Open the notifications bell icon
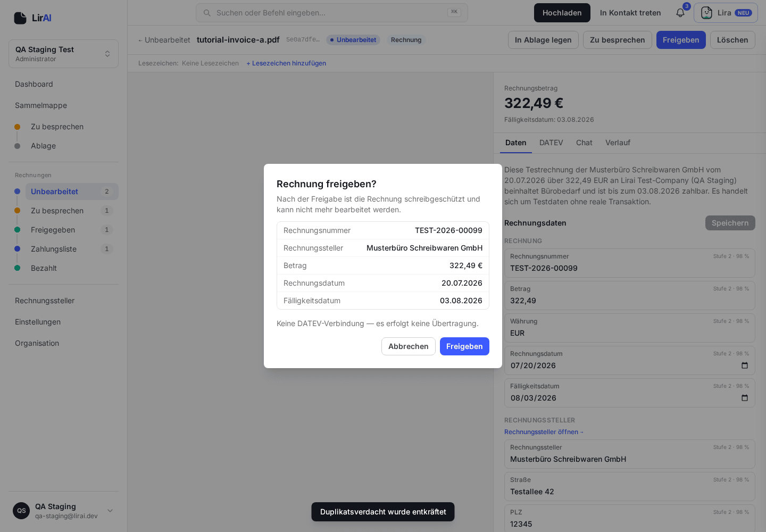The width and height of the screenshot is (766, 532). point(680,13)
